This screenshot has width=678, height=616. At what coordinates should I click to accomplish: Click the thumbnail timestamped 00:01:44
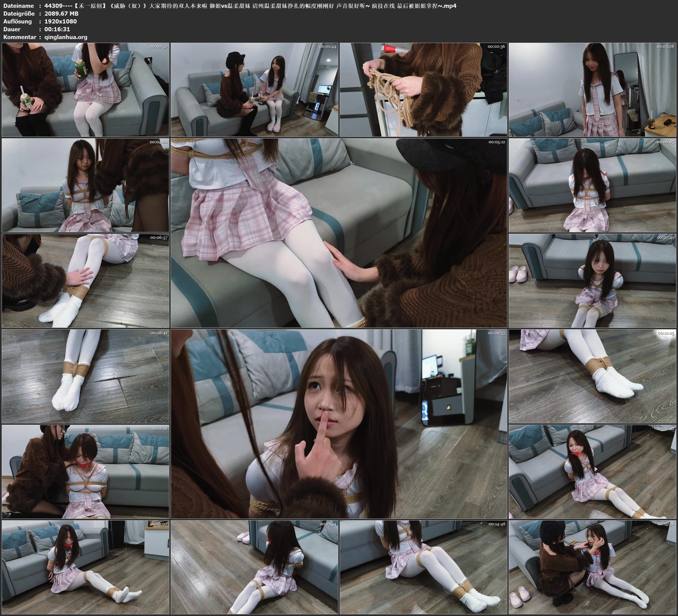[254, 89]
